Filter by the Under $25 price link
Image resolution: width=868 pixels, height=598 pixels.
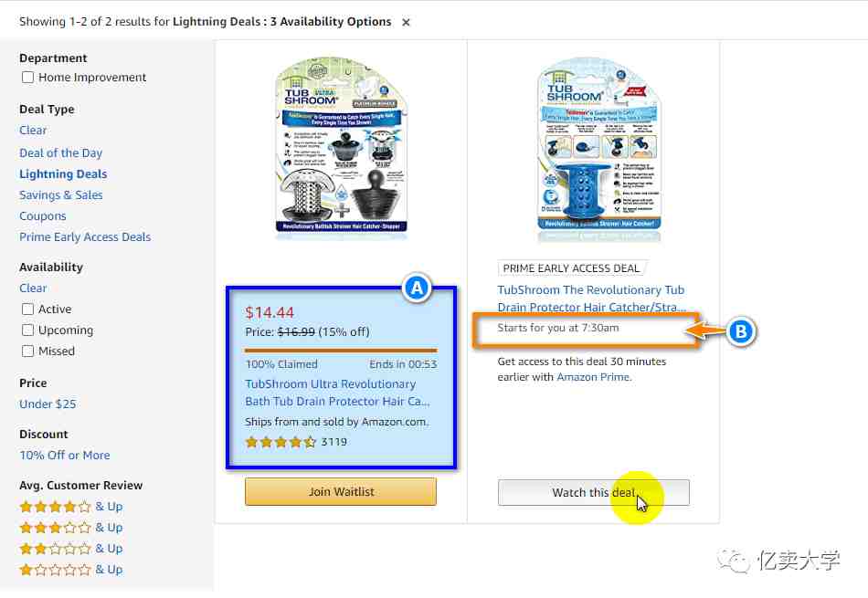click(48, 404)
